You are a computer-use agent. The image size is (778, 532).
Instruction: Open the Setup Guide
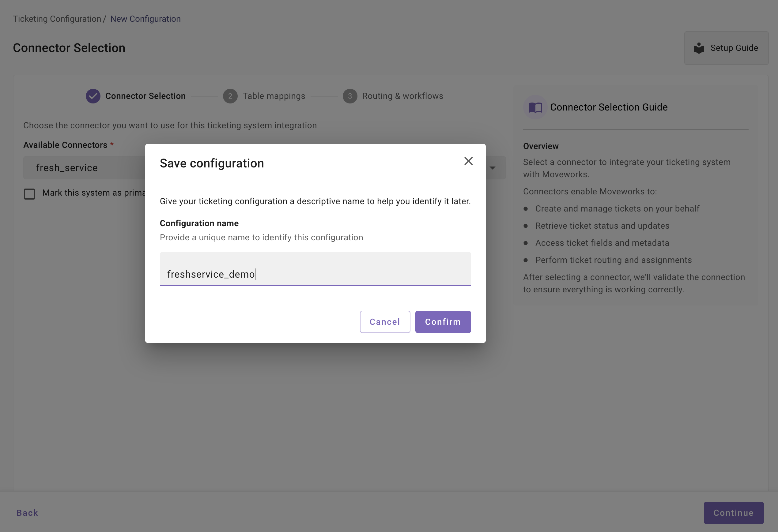(x=726, y=48)
